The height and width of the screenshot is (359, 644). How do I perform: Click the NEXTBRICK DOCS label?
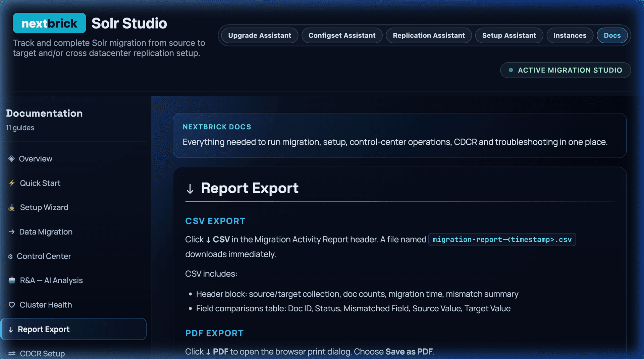217,127
